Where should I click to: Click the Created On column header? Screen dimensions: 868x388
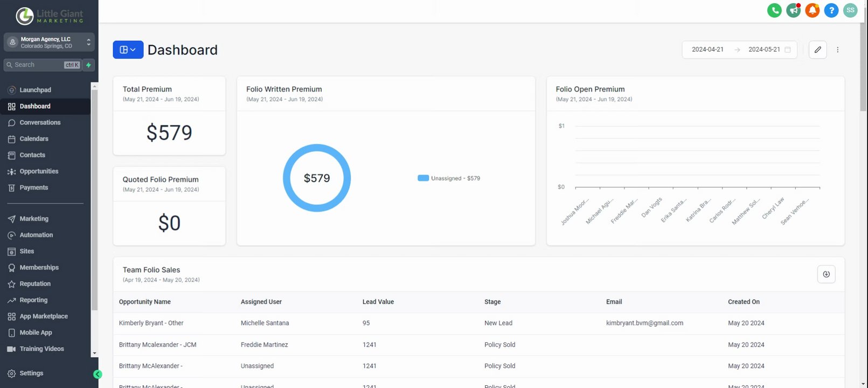click(744, 302)
